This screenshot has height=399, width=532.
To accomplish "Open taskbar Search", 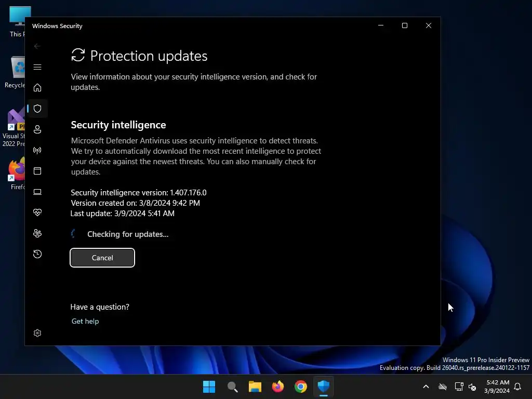I will coord(232,387).
